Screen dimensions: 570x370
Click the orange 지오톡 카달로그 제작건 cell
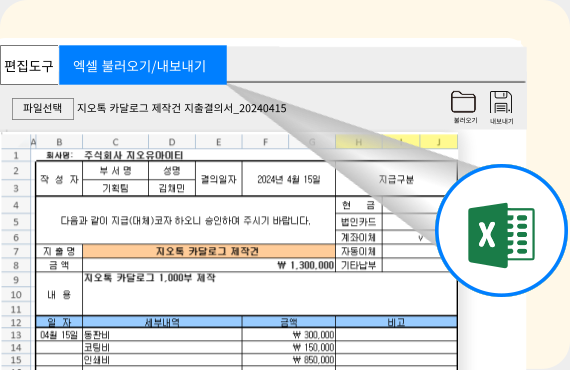[209, 251]
